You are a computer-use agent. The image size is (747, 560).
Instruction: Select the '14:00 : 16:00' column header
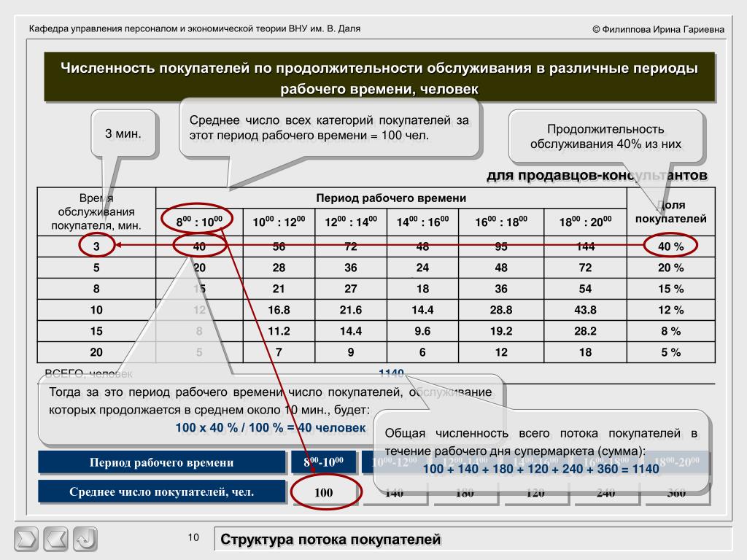[x=422, y=222]
